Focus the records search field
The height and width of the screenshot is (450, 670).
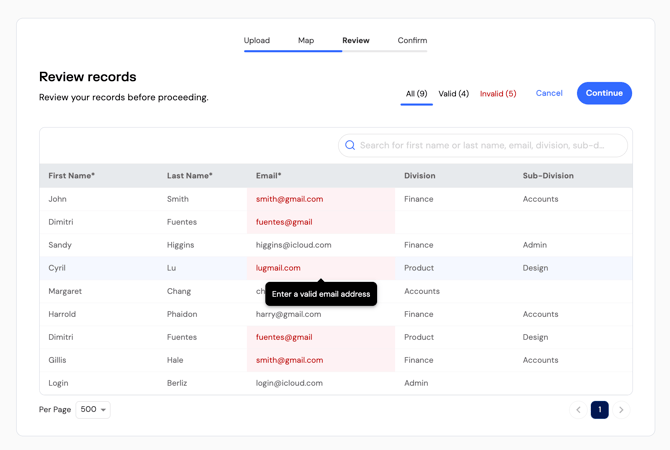coord(483,145)
